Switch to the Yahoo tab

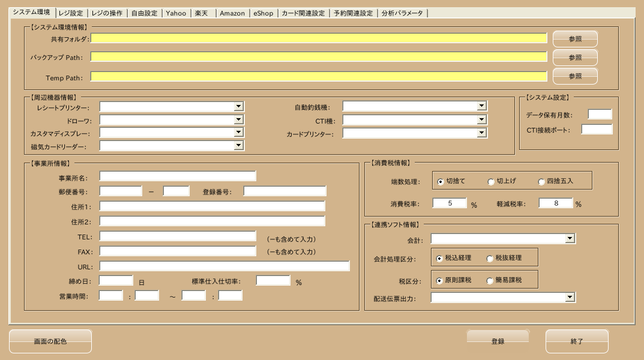176,13
